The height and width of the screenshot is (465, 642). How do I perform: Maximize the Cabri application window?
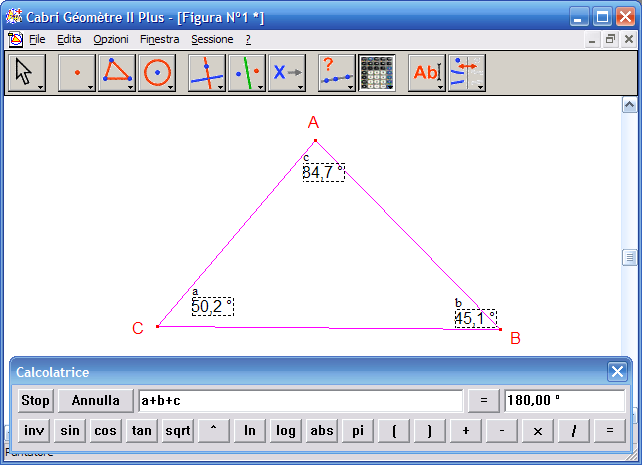tap(602, 17)
